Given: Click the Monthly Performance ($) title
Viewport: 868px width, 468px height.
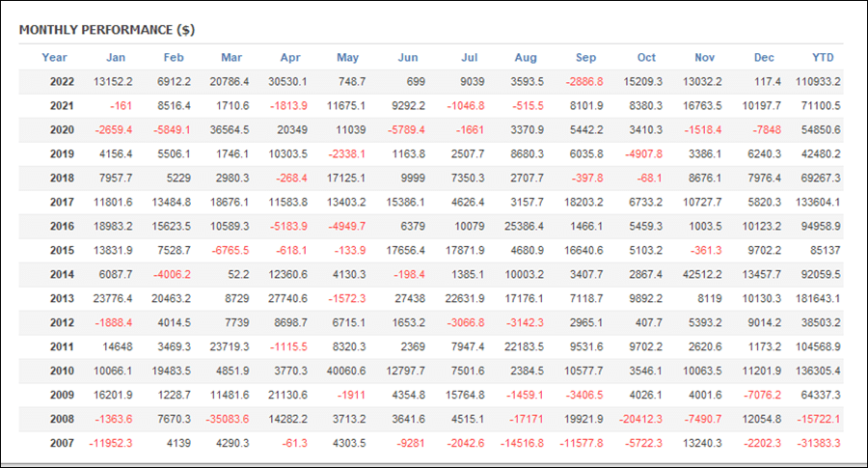Looking at the screenshot, I should point(107,30).
